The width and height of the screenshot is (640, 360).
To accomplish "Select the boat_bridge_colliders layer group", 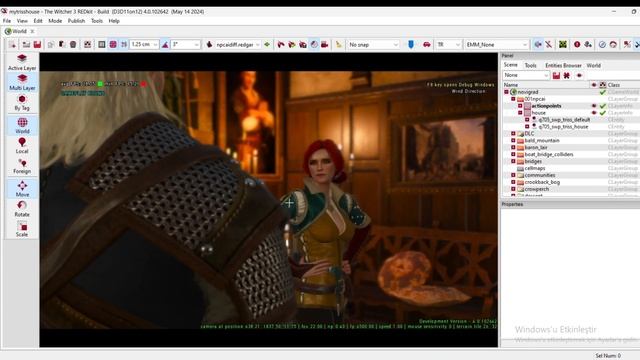I will coord(549,155).
